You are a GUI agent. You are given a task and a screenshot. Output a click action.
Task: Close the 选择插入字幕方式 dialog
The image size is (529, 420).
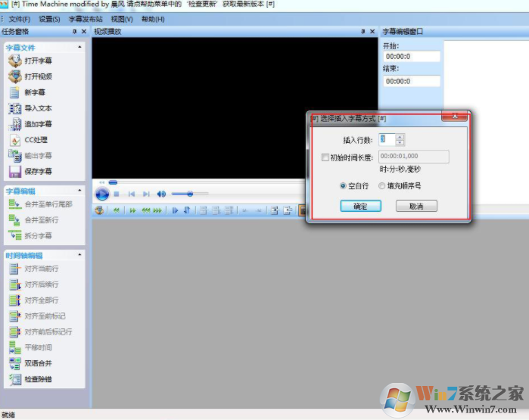point(455,116)
